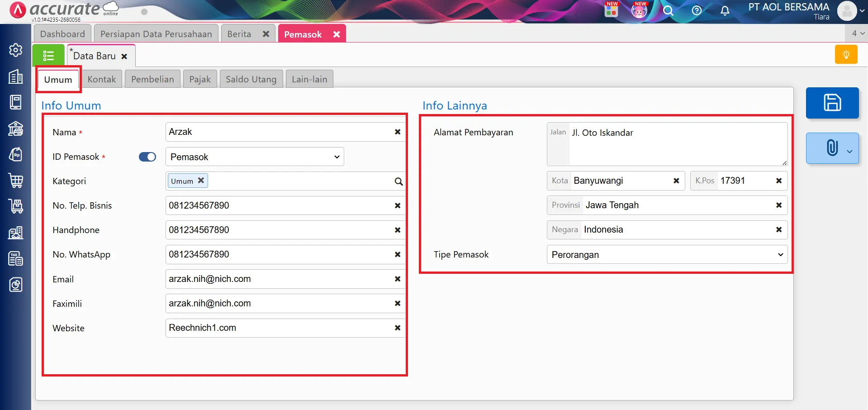868x410 pixels.
Task: Clear the K.Pos 17391 field
Action: pyautogui.click(x=779, y=181)
